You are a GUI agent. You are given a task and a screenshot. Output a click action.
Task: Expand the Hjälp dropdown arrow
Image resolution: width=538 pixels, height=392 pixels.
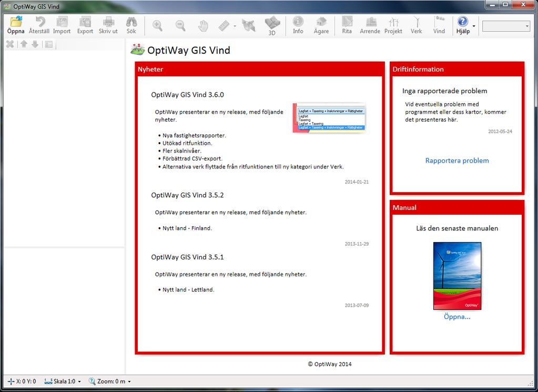[474, 26]
